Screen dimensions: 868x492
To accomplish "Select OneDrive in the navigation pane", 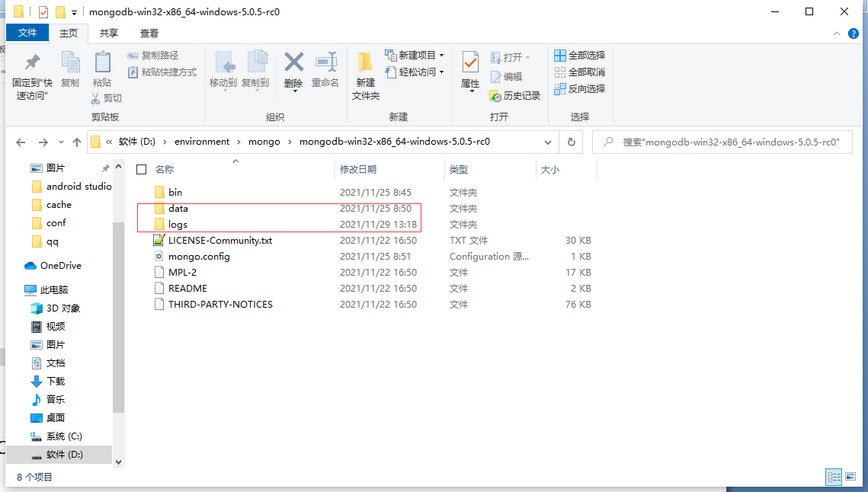I will (53, 266).
